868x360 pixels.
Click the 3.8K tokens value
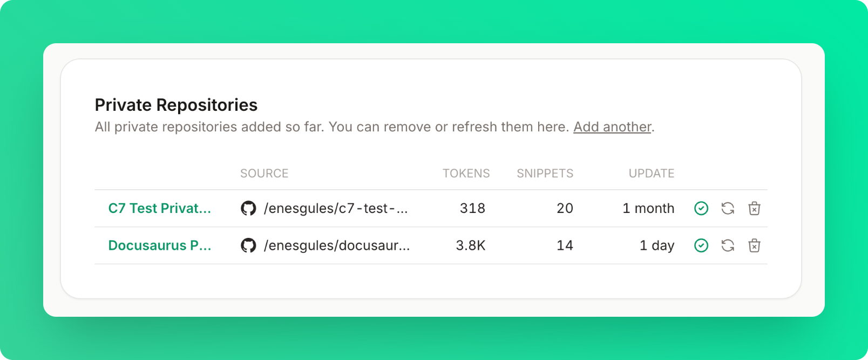(x=470, y=245)
